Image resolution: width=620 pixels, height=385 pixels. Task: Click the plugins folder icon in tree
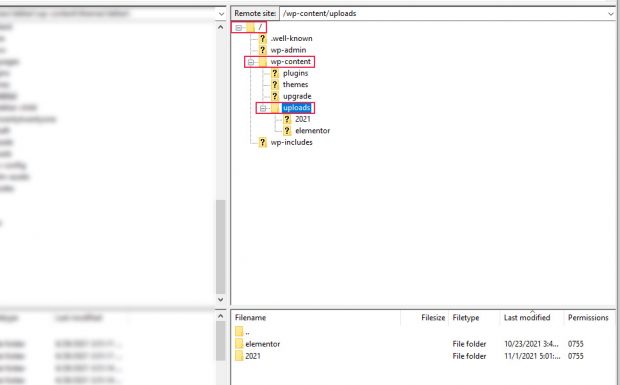tap(275, 73)
